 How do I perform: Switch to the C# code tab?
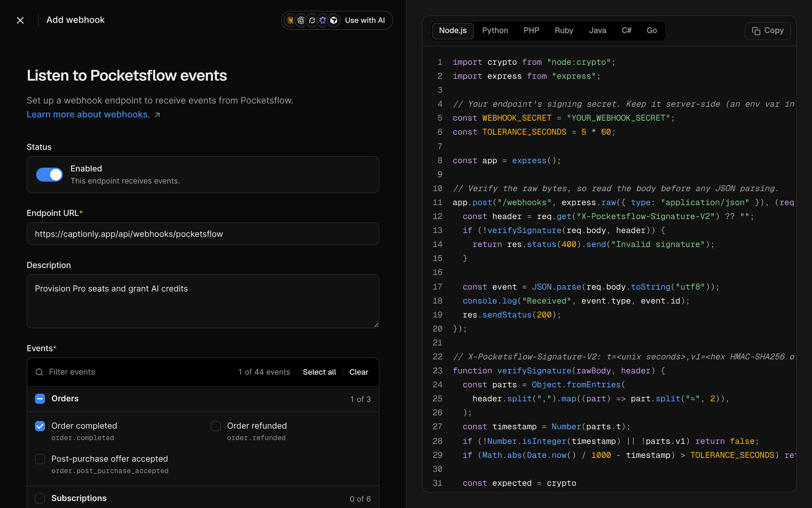(x=626, y=31)
